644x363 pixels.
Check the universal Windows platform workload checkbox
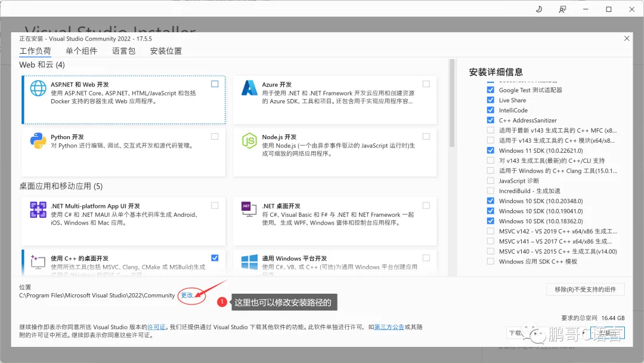click(x=426, y=258)
